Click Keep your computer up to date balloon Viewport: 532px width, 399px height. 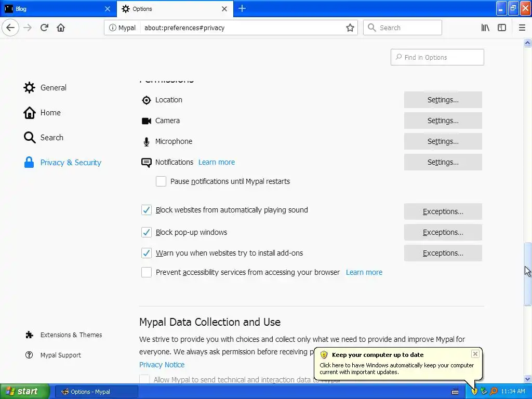pos(398,364)
